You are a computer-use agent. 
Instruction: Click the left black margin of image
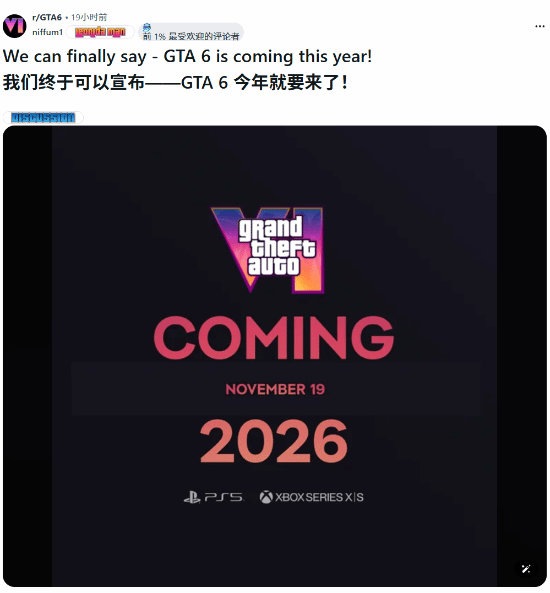coord(27,356)
